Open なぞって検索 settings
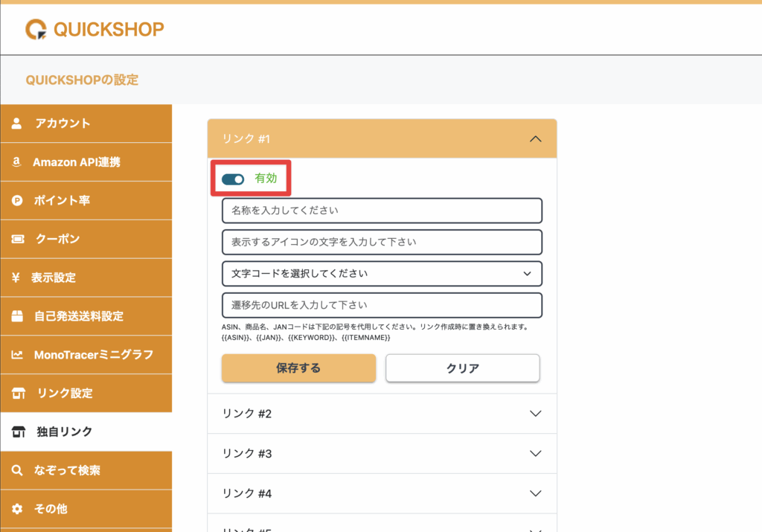The height and width of the screenshot is (532, 762). click(86, 470)
